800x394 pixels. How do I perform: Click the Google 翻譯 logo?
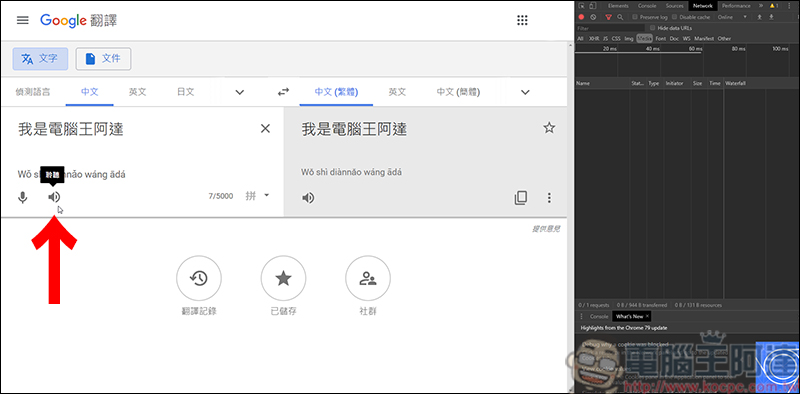click(x=79, y=20)
